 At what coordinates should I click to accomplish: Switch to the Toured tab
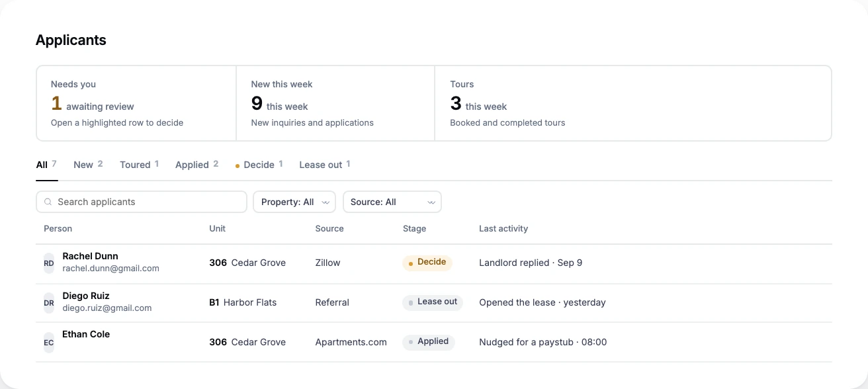[x=139, y=165]
